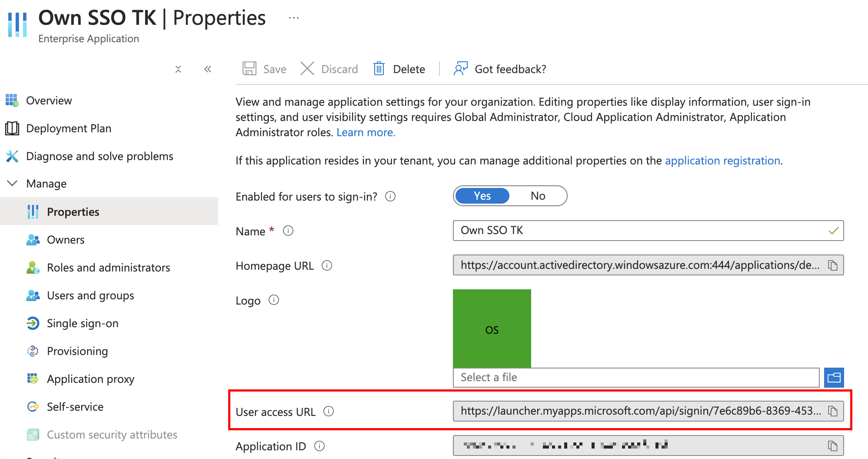The width and height of the screenshot is (868, 459).
Task: Copy the Application ID using its copy icon
Action: click(x=833, y=446)
